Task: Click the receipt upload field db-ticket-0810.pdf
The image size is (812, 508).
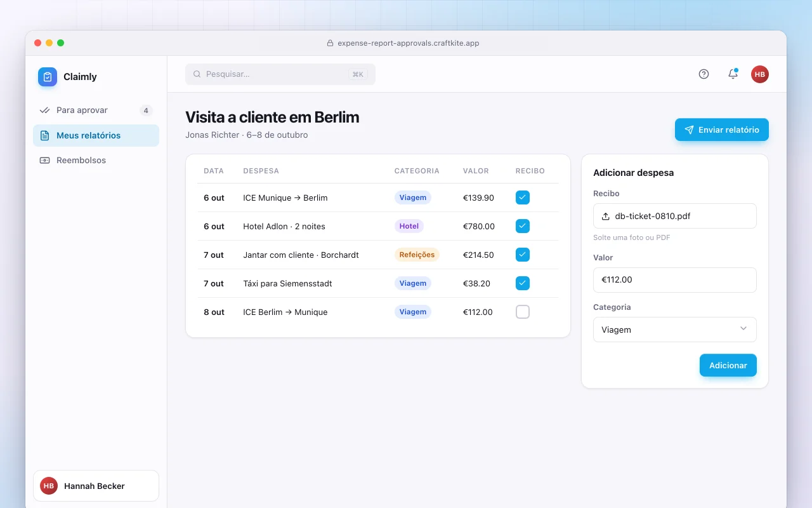Action: (675, 216)
